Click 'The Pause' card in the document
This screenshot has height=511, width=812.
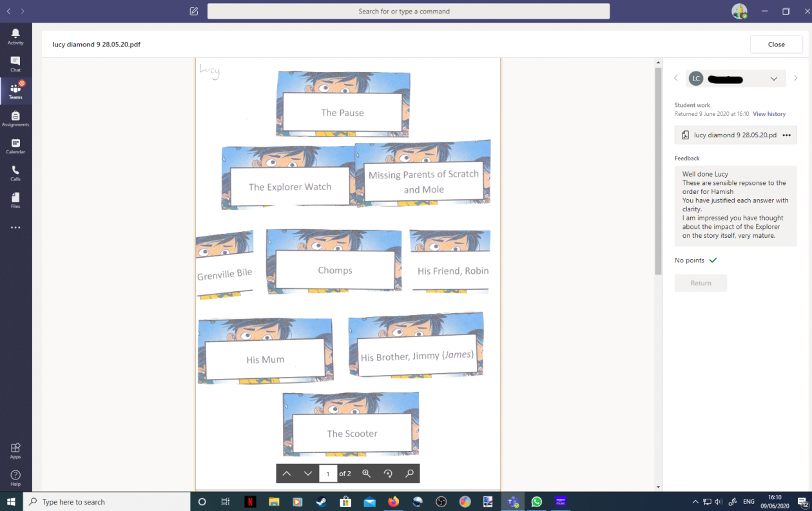pyautogui.click(x=343, y=104)
